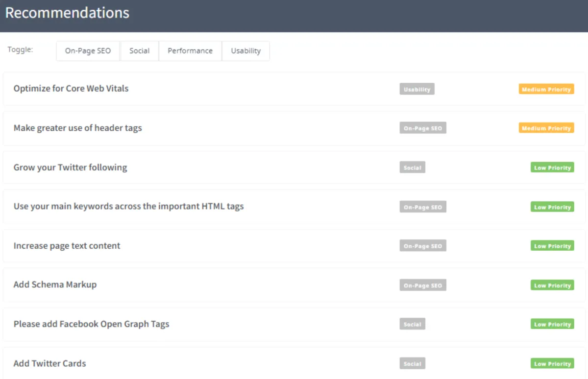Open Increase page text content recommendation
The height and width of the screenshot is (379, 588).
coord(67,246)
